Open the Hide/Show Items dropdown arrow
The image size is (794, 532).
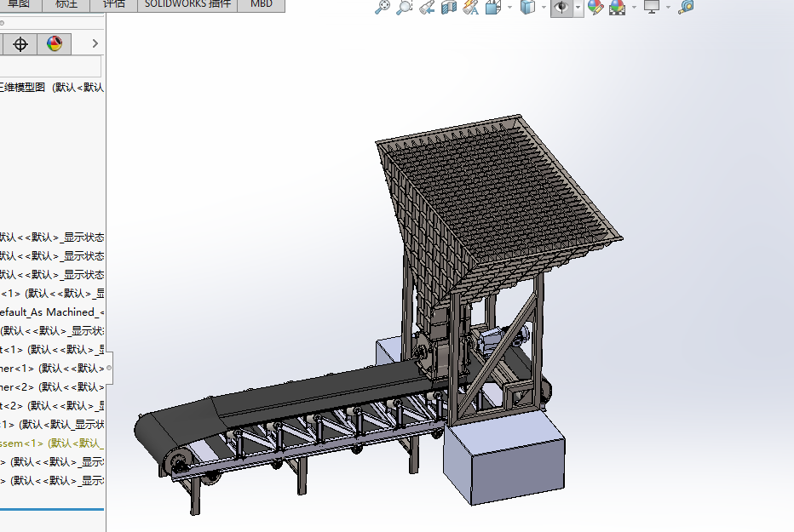pyautogui.click(x=578, y=8)
